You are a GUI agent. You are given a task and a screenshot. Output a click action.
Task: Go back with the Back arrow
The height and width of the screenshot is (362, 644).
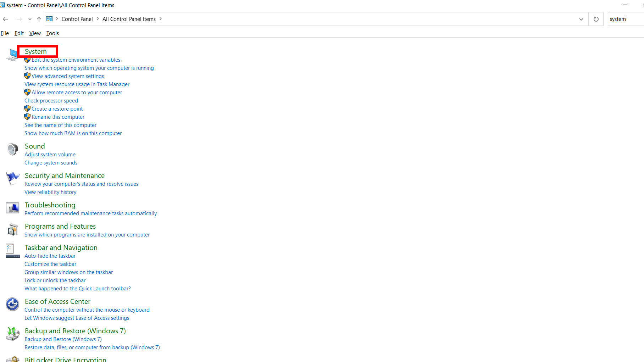[x=6, y=19]
